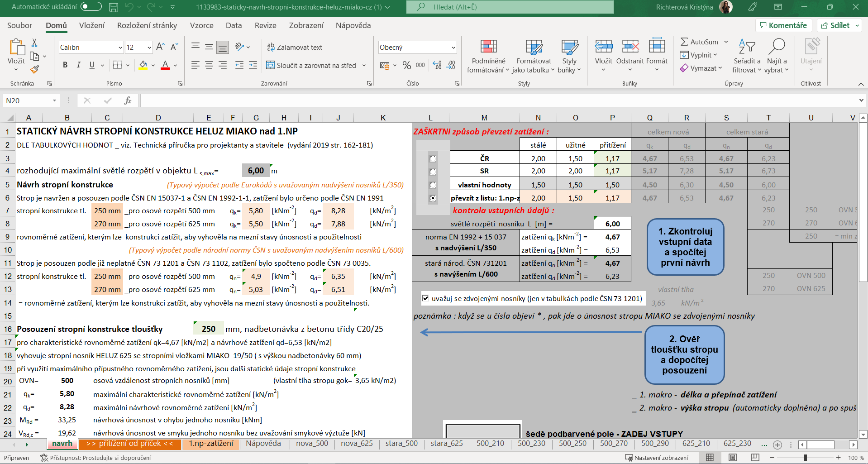
Task: Decrease the indent
Action: click(239, 65)
